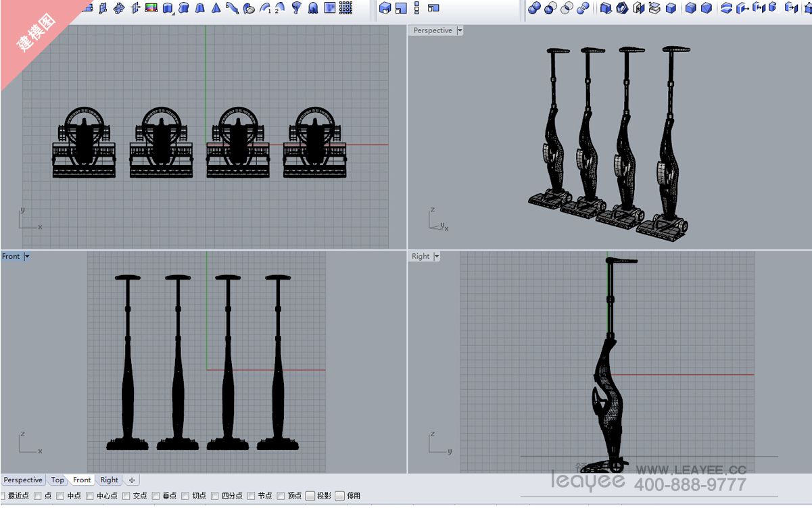The image size is (812, 508).
Task: Click the cone-shaped surface tool icon
Action: pos(216,8)
